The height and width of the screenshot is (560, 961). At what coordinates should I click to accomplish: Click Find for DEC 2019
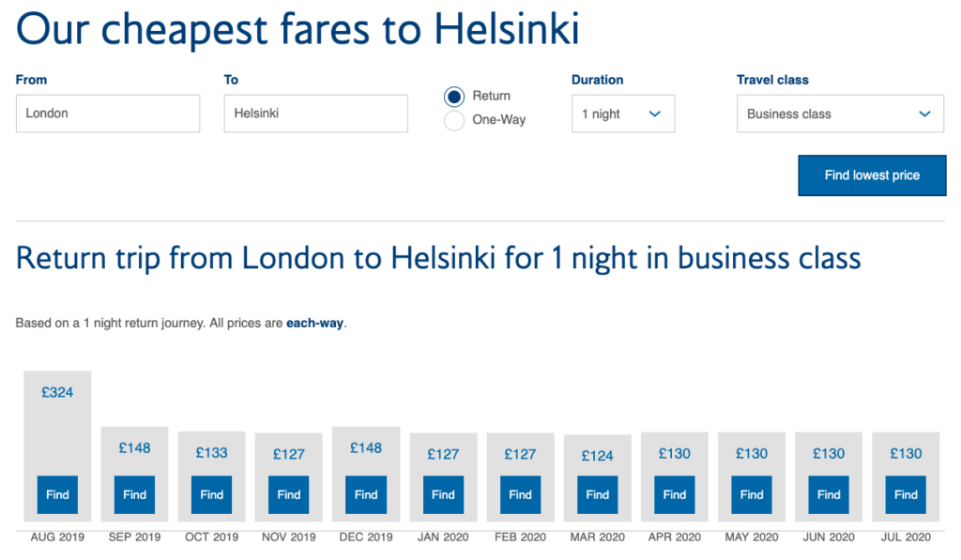366,494
